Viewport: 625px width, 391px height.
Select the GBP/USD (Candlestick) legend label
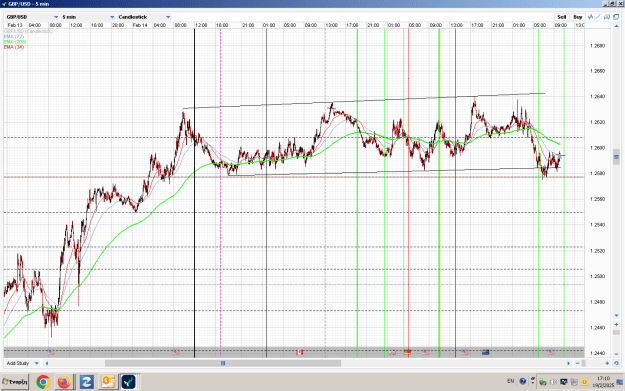[28, 31]
